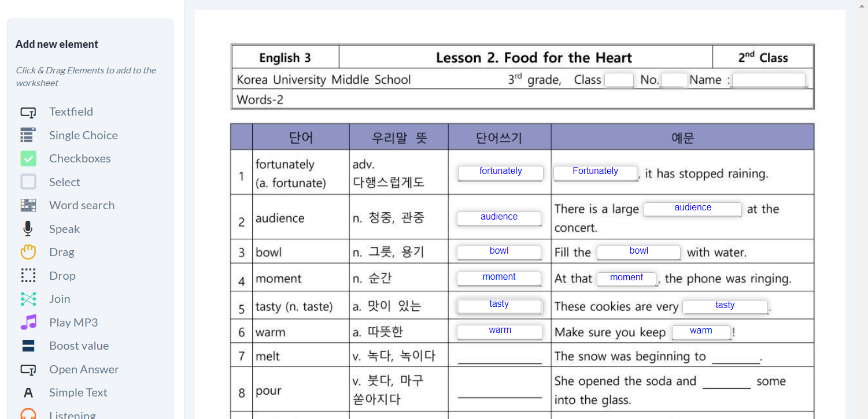Select the Speak microphone icon
The image size is (868, 419).
(x=28, y=229)
